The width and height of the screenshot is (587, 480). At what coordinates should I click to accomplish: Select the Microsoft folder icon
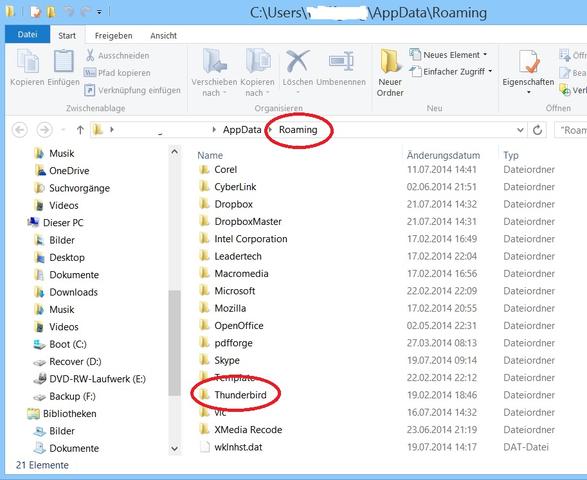point(204,291)
